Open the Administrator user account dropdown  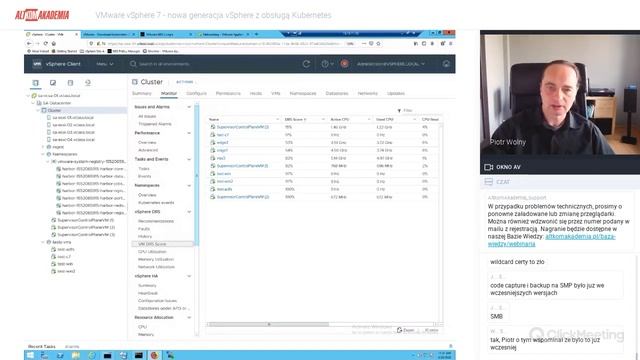391,64
